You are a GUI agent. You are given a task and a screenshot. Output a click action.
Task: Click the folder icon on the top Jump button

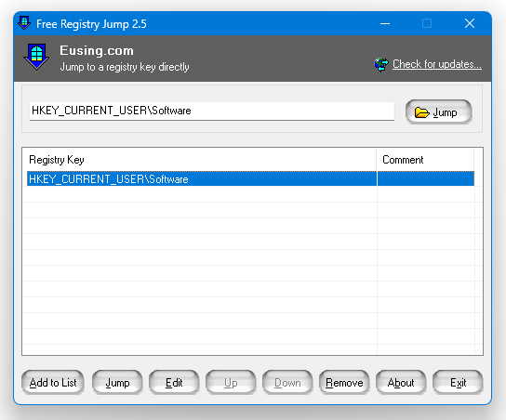421,112
